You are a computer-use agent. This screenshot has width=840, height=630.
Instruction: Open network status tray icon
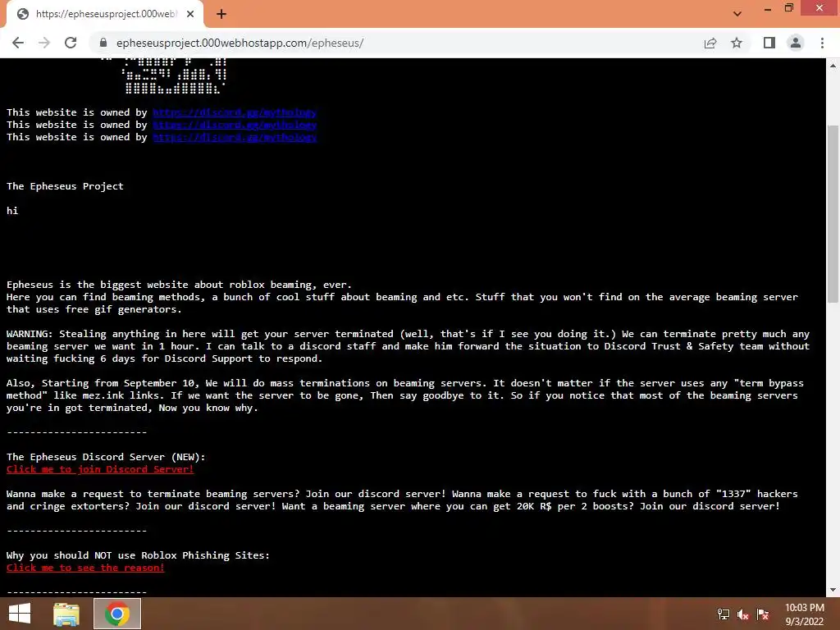[724, 614]
